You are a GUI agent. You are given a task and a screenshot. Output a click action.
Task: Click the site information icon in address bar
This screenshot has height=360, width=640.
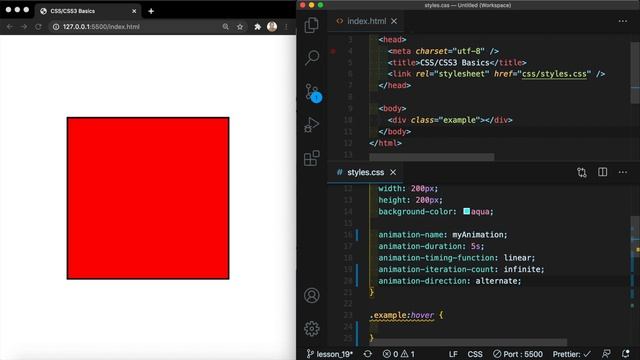pyautogui.click(x=56, y=27)
